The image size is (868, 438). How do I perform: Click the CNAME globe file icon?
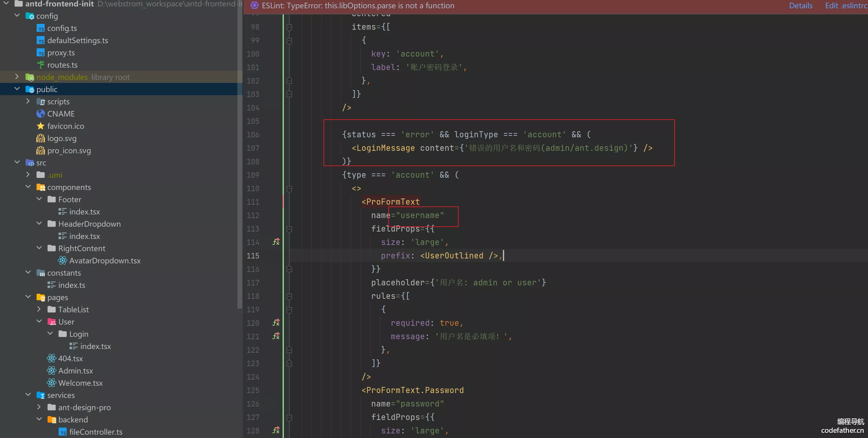[x=40, y=114]
